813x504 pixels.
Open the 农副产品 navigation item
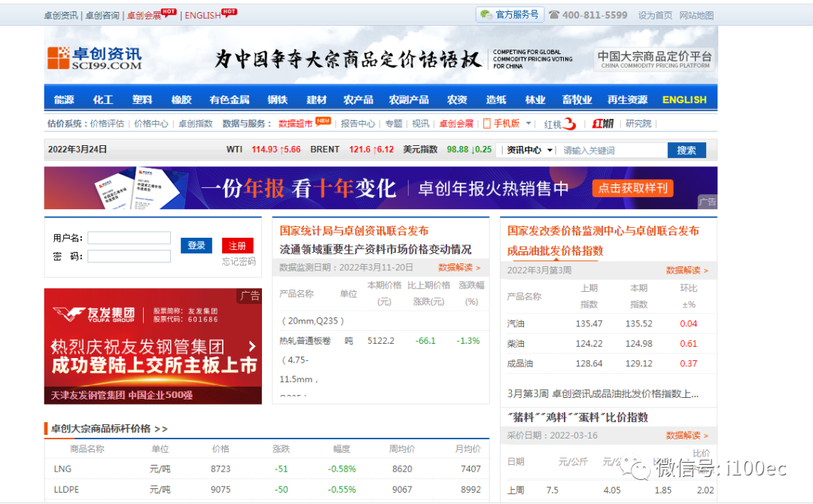409,99
